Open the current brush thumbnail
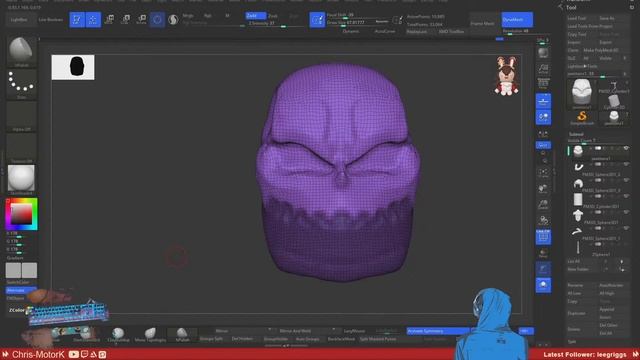The image size is (640, 360). click(x=21, y=51)
